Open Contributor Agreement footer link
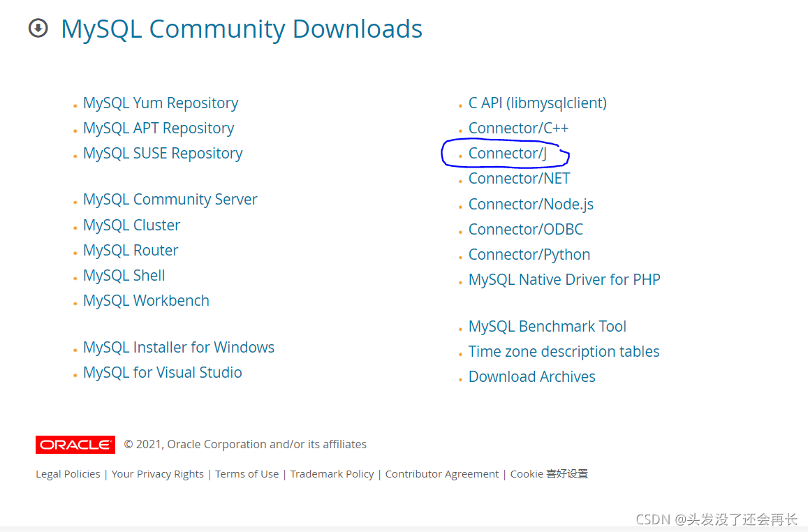This screenshot has height=532, width=808. (442, 474)
